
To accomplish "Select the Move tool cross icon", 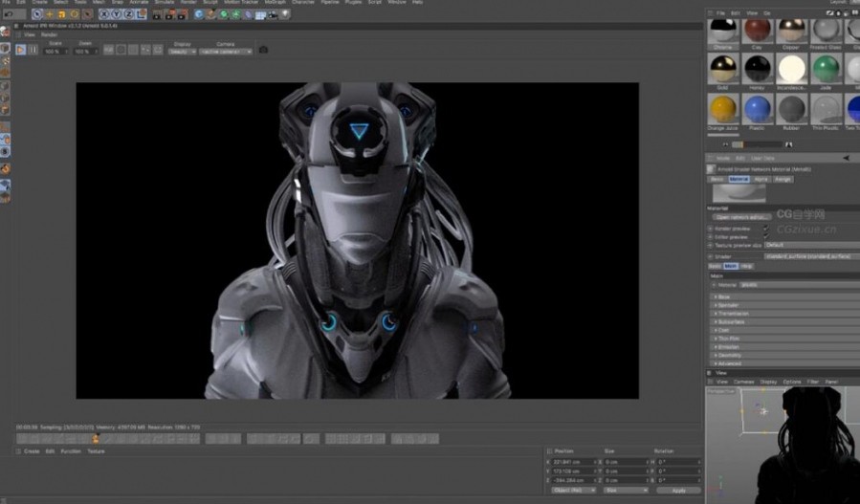I will [50, 14].
